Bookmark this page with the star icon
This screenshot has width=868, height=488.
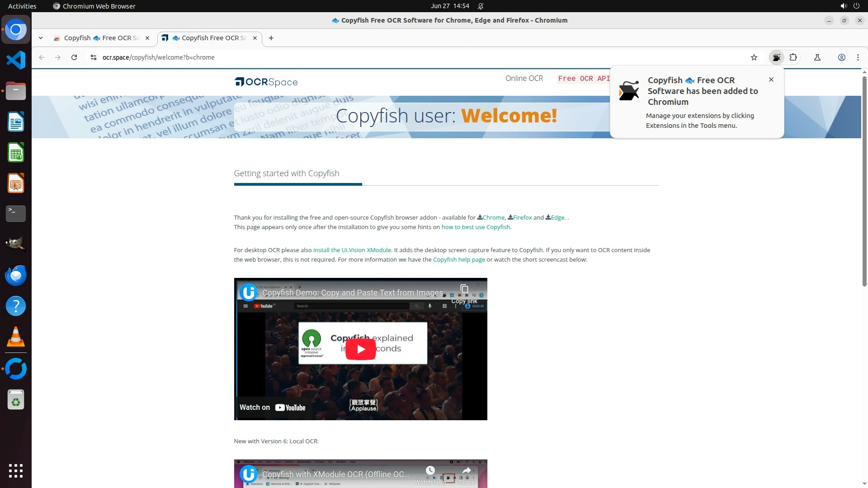[754, 57]
